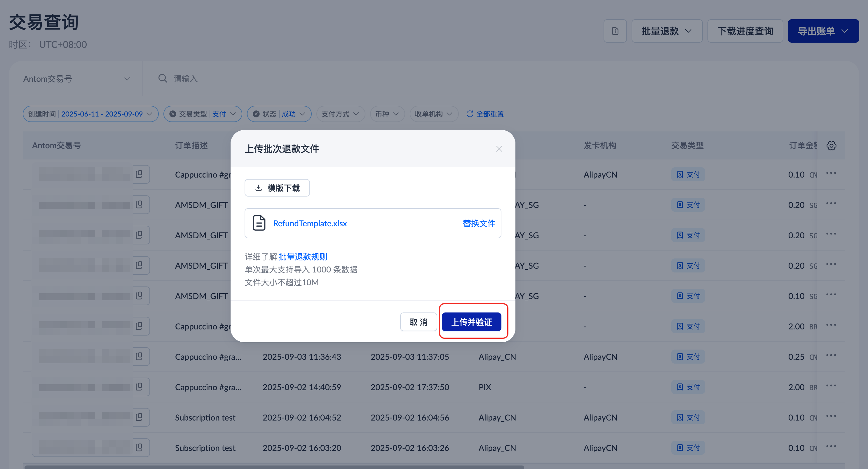Open the table column settings gear
The width and height of the screenshot is (868, 469).
(x=831, y=146)
